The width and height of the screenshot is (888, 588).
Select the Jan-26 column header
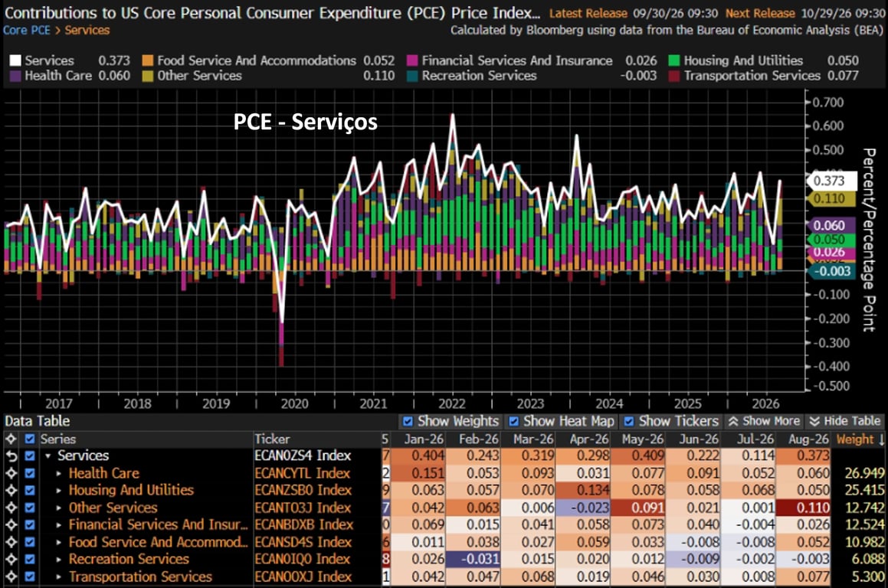pos(424,439)
